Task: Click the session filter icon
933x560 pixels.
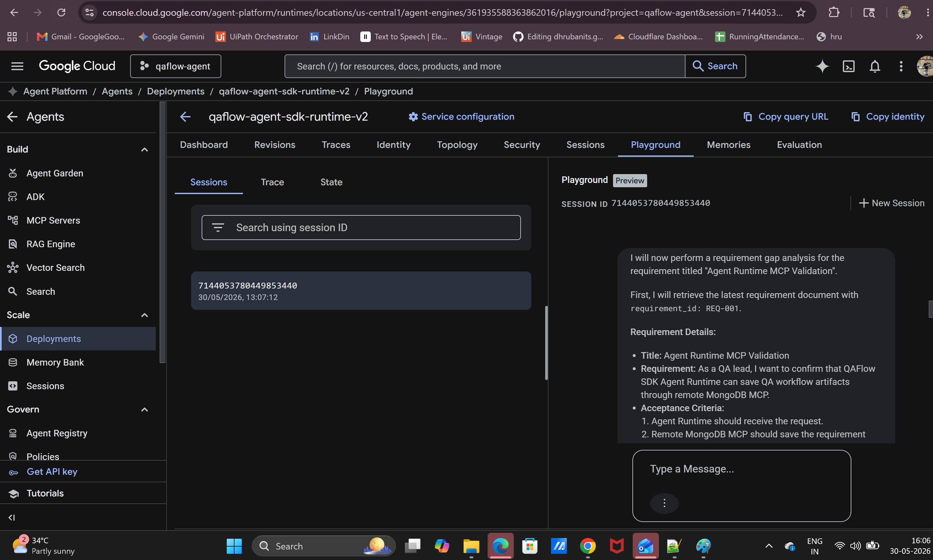Action: coord(218,228)
